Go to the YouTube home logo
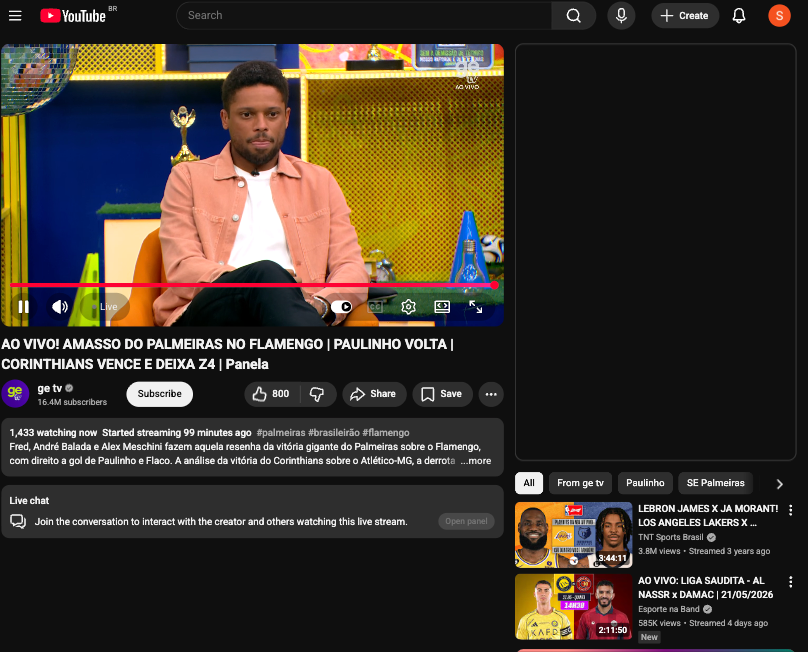The height and width of the screenshot is (652, 808). click(73, 16)
